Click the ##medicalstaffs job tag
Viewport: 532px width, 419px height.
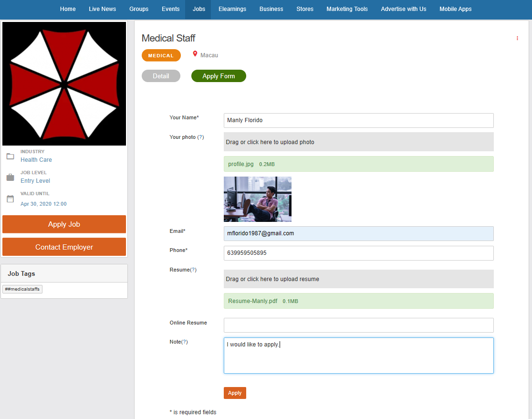point(22,289)
